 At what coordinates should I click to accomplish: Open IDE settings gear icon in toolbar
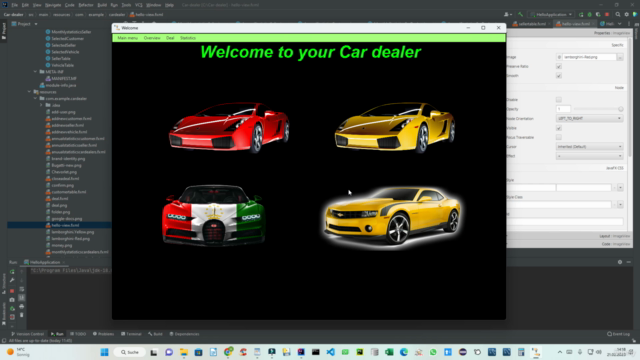627,14
